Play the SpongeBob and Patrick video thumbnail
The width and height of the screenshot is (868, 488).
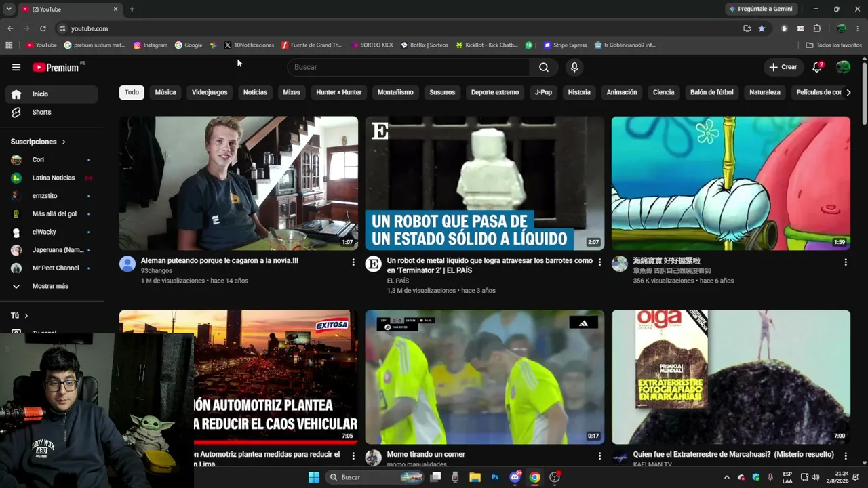pyautogui.click(x=731, y=184)
